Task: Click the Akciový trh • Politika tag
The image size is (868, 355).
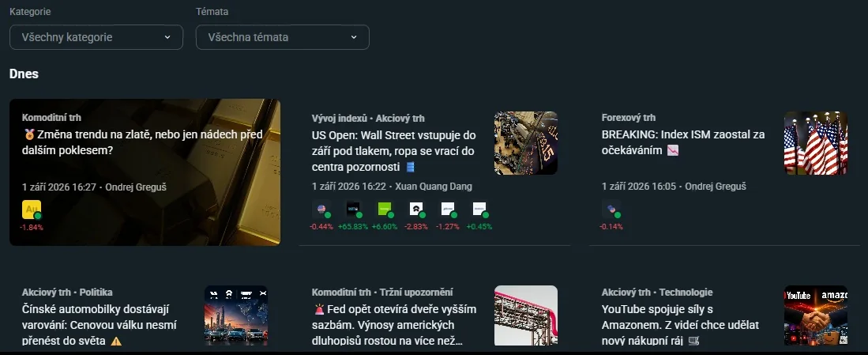Action: tap(67, 292)
